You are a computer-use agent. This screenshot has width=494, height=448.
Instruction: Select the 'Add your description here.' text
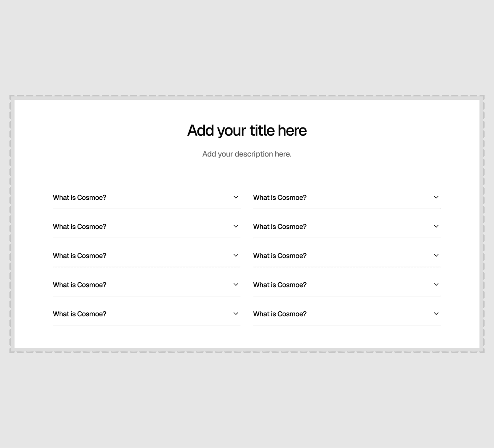click(x=247, y=154)
